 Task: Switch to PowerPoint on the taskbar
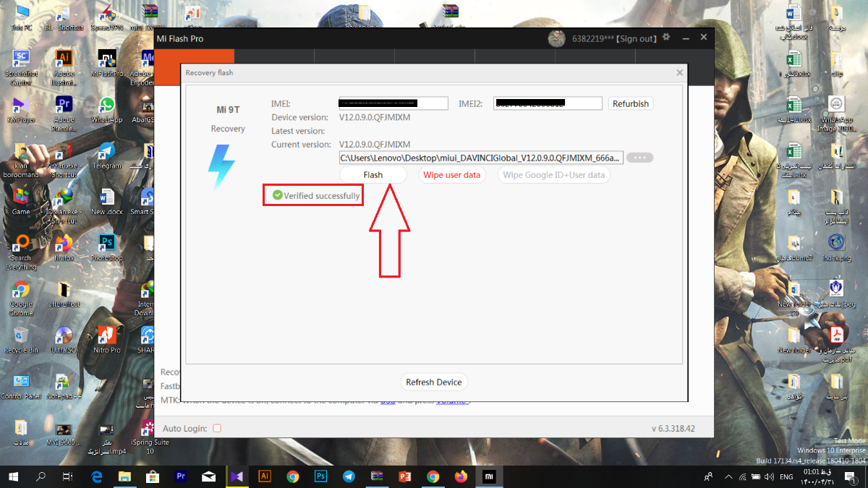405,476
